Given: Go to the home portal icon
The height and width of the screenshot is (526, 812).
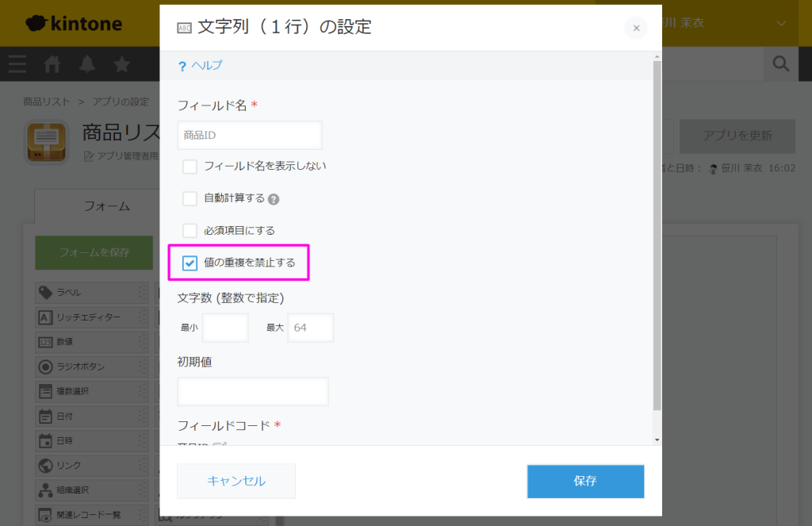Looking at the screenshot, I should pyautogui.click(x=52, y=64).
